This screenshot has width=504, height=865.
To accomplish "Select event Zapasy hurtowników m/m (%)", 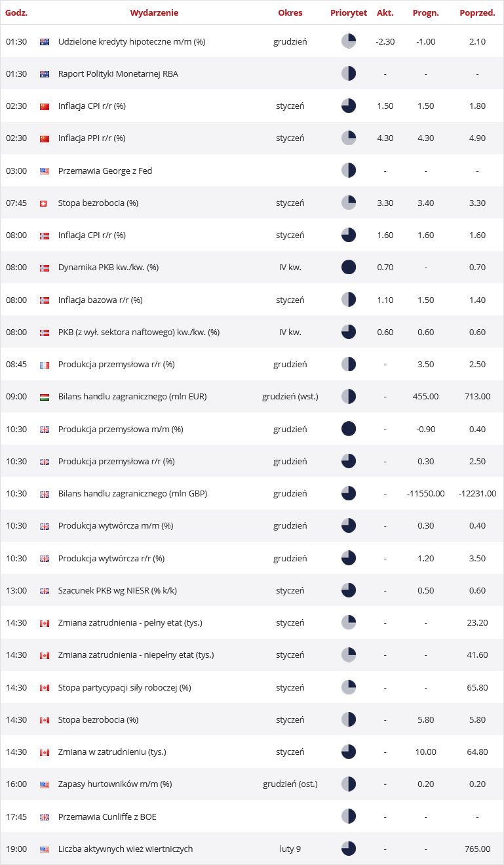I will (x=115, y=784).
